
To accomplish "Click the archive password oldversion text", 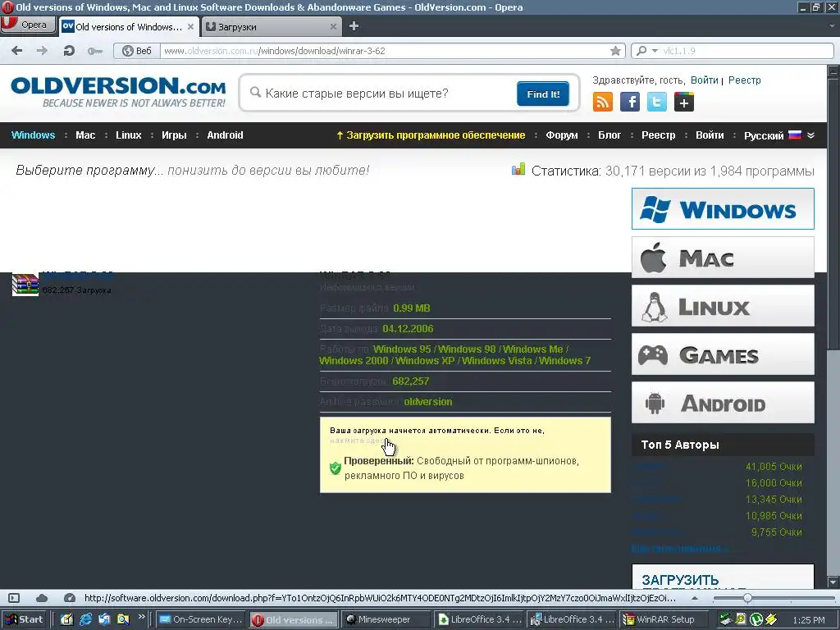I will coord(428,402).
